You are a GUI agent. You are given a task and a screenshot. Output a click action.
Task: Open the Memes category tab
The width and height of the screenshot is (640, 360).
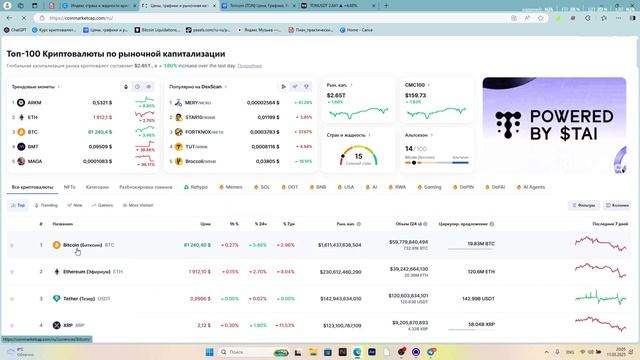pos(231,187)
